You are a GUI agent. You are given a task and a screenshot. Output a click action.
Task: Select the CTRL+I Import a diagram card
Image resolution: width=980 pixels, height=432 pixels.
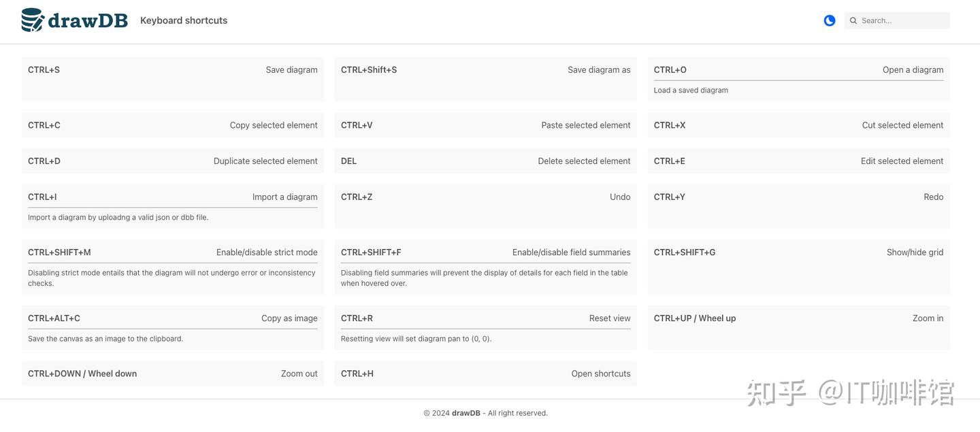coord(173,206)
